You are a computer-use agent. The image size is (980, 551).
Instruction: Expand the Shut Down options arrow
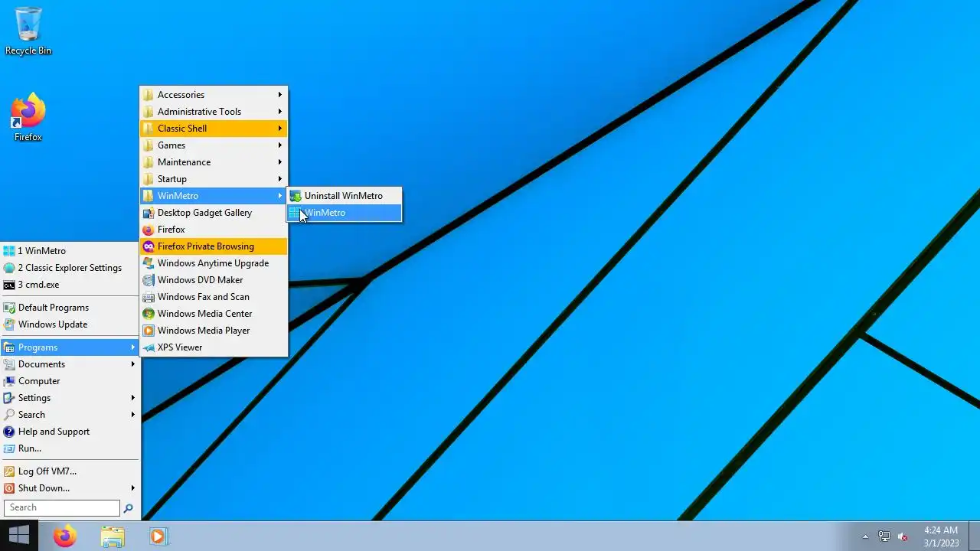click(133, 488)
